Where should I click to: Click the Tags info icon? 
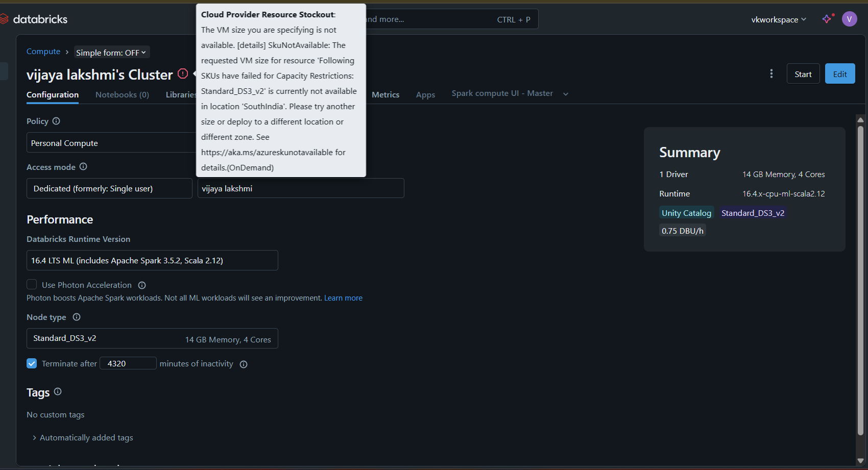[58, 391]
